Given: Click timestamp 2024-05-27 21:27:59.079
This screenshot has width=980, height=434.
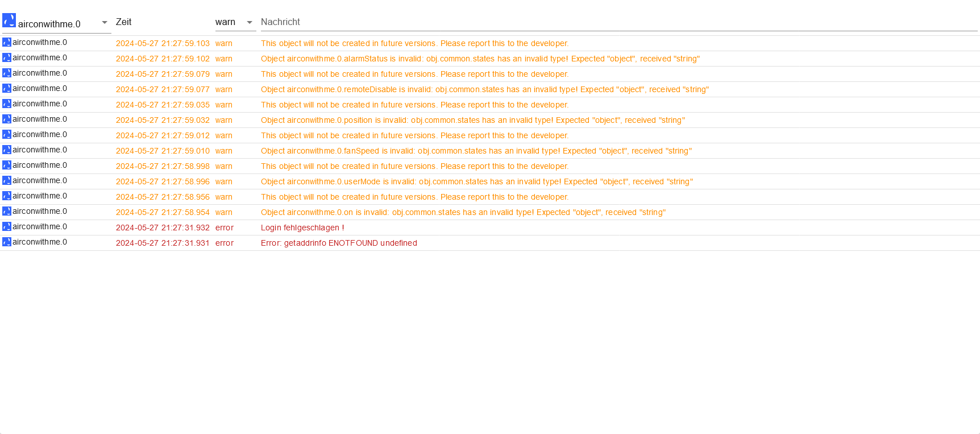Looking at the screenshot, I should [x=163, y=74].
